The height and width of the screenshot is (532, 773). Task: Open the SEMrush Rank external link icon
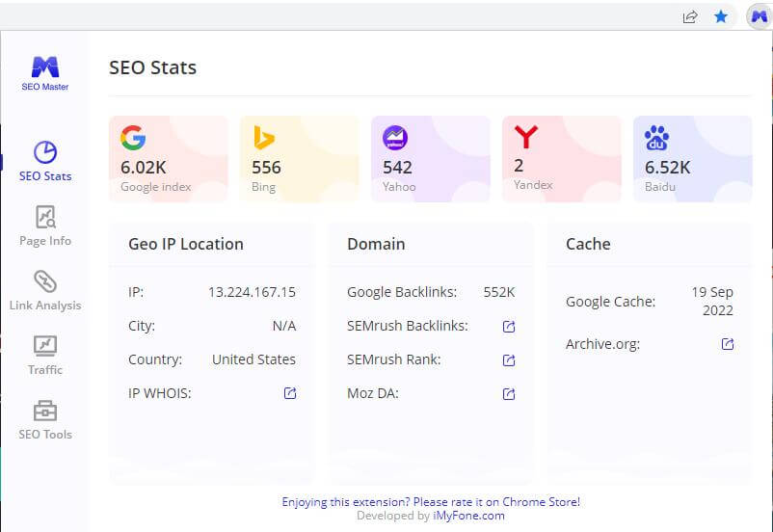click(509, 360)
